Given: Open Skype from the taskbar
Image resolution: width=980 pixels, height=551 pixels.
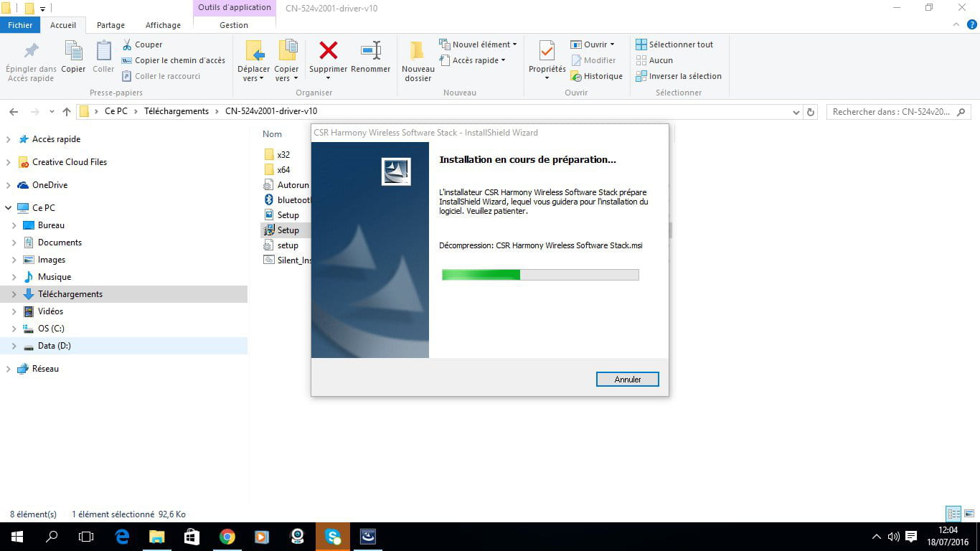Looking at the screenshot, I should tap(333, 537).
